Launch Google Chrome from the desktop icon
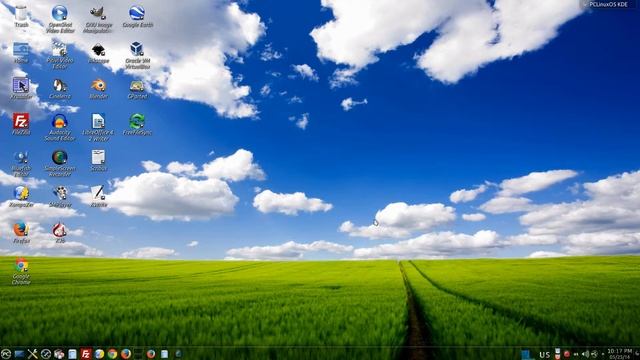 21,270
